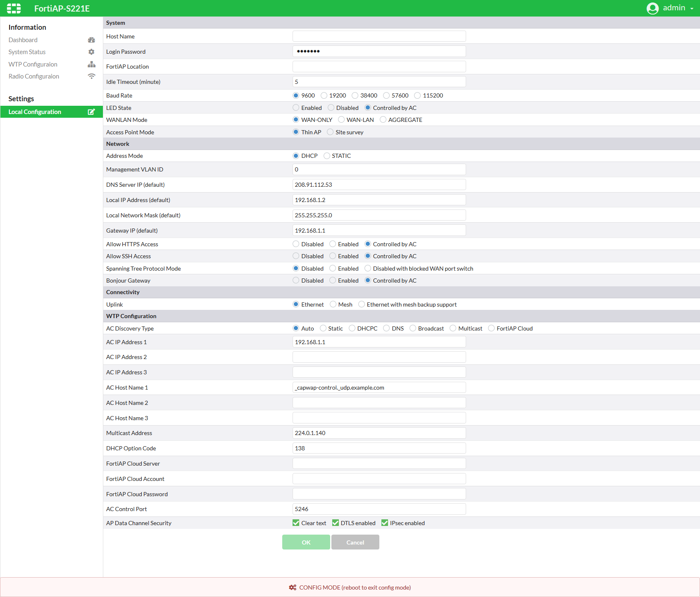Select 19200 baud rate
Viewport: 700px width, 597px height.
[324, 95]
